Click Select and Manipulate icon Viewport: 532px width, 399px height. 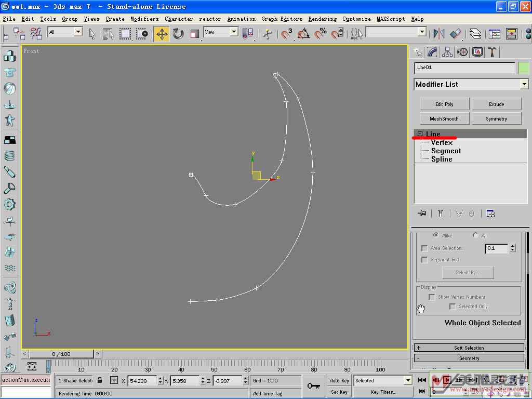click(268, 34)
